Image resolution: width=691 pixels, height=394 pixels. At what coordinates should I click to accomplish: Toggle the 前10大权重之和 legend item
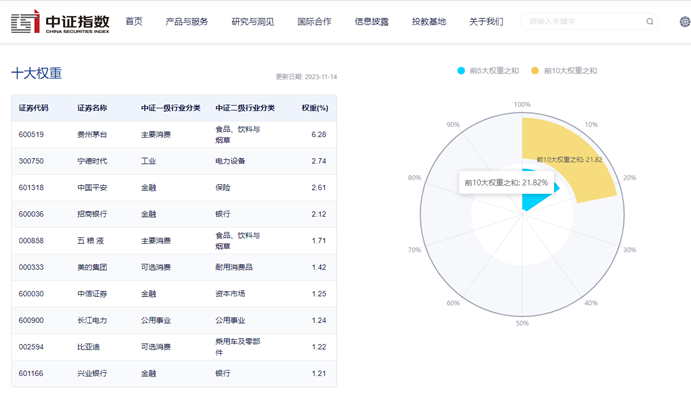pyautogui.click(x=564, y=71)
